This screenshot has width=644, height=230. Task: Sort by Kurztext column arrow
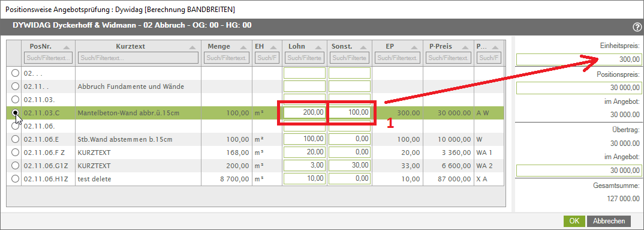pyautogui.click(x=192, y=47)
